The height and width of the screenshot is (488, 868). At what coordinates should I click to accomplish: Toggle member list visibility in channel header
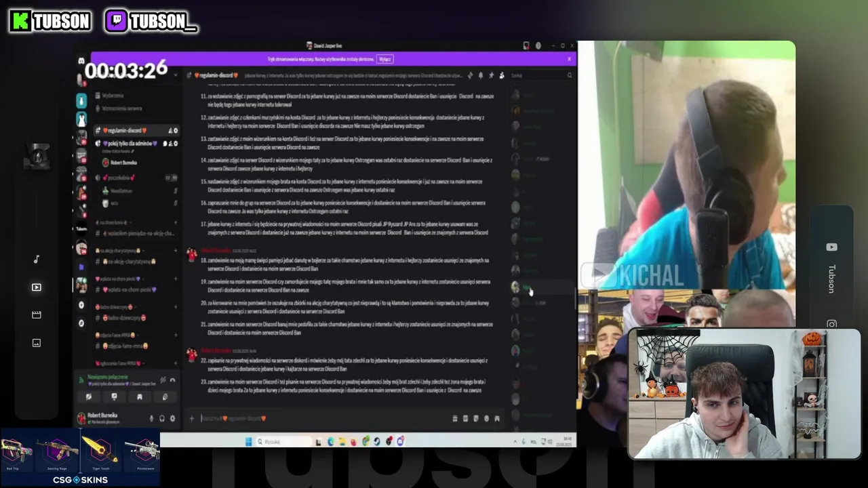pos(502,75)
